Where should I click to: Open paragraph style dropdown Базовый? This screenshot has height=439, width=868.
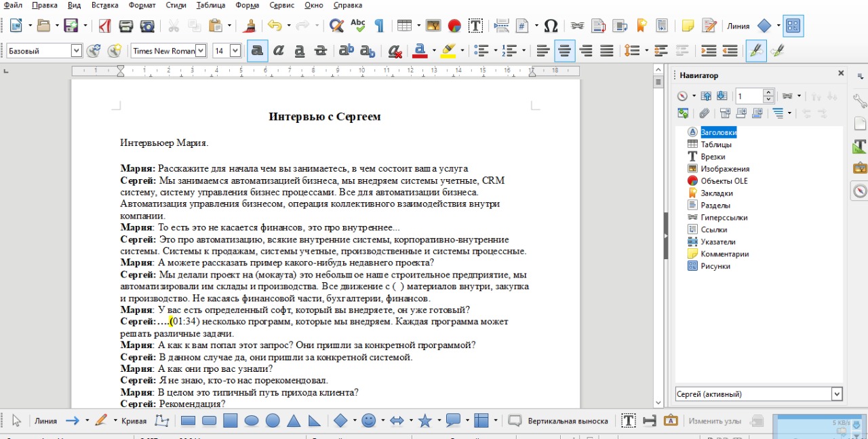76,51
